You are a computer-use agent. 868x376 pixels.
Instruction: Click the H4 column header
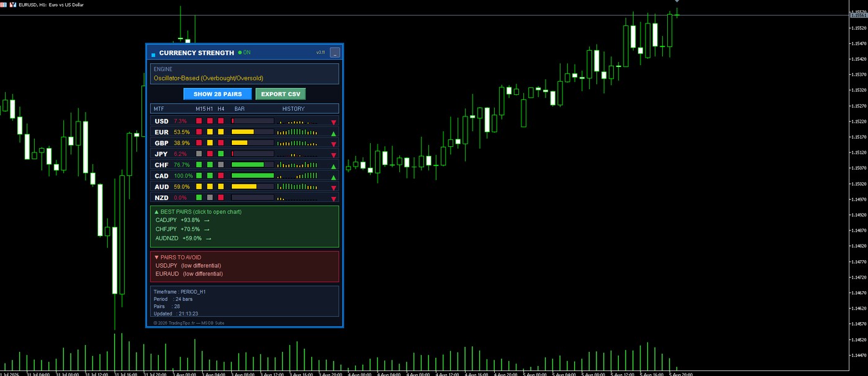point(221,109)
